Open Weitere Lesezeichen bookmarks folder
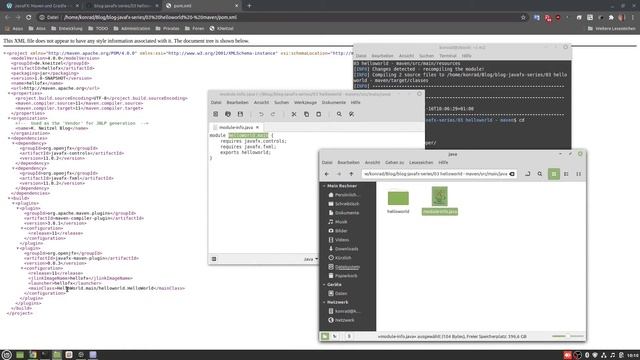This screenshot has height=360, width=640. coord(611,29)
